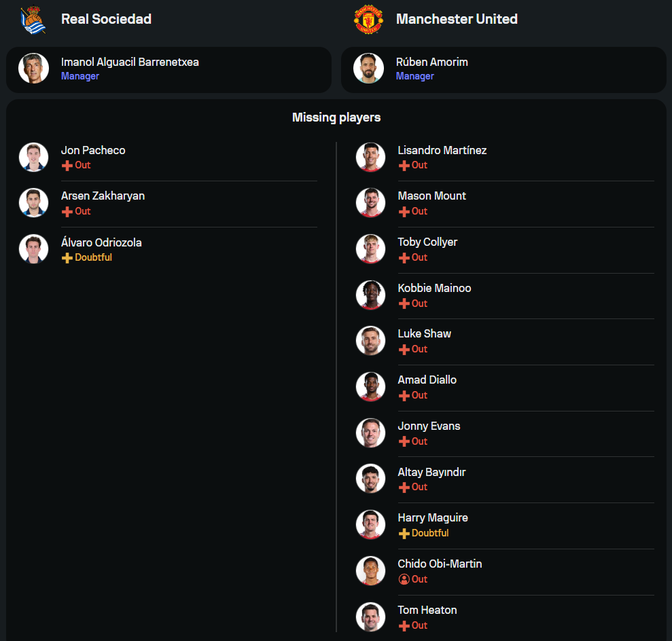View Arsen Zakharyan's player page
The width and height of the screenshot is (672, 641).
(103, 196)
